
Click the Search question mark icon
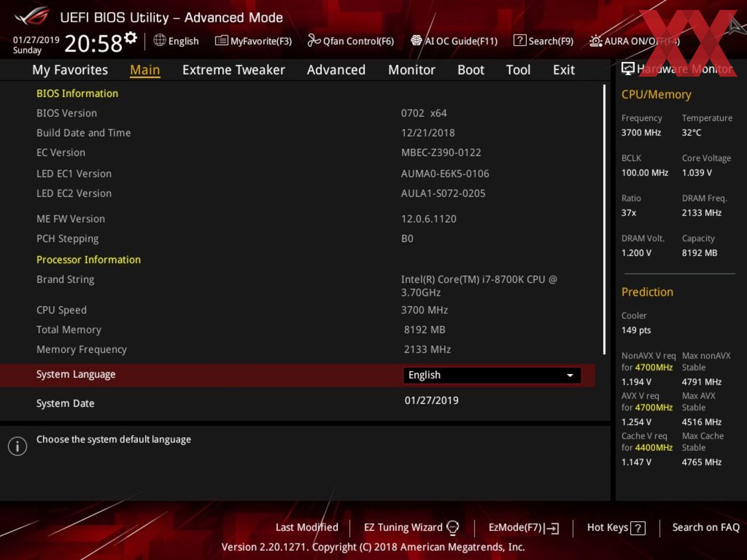click(520, 40)
